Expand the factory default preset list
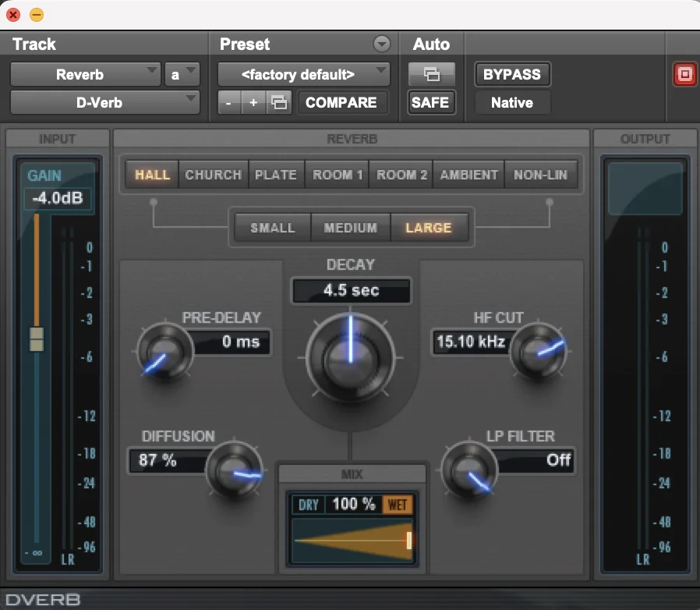Viewport: 700px width, 610px height. (x=303, y=75)
